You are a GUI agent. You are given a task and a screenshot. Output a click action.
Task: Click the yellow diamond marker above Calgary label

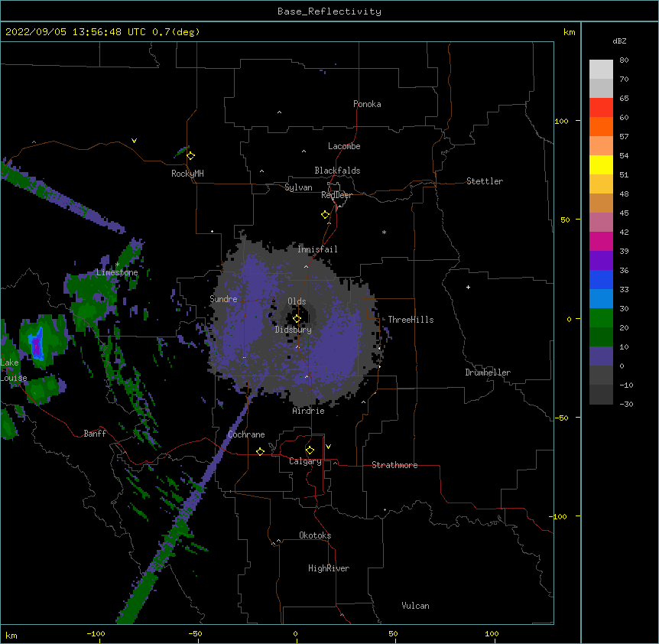click(x=310, y=450)
